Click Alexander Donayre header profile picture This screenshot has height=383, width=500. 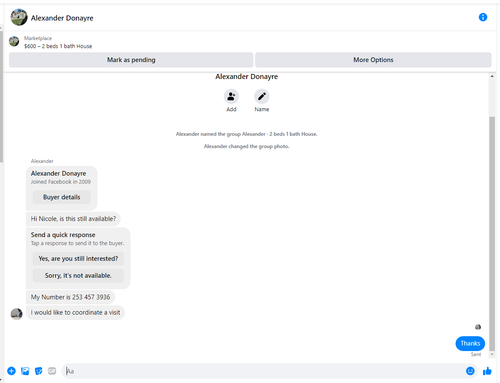[x=19, y=17]
